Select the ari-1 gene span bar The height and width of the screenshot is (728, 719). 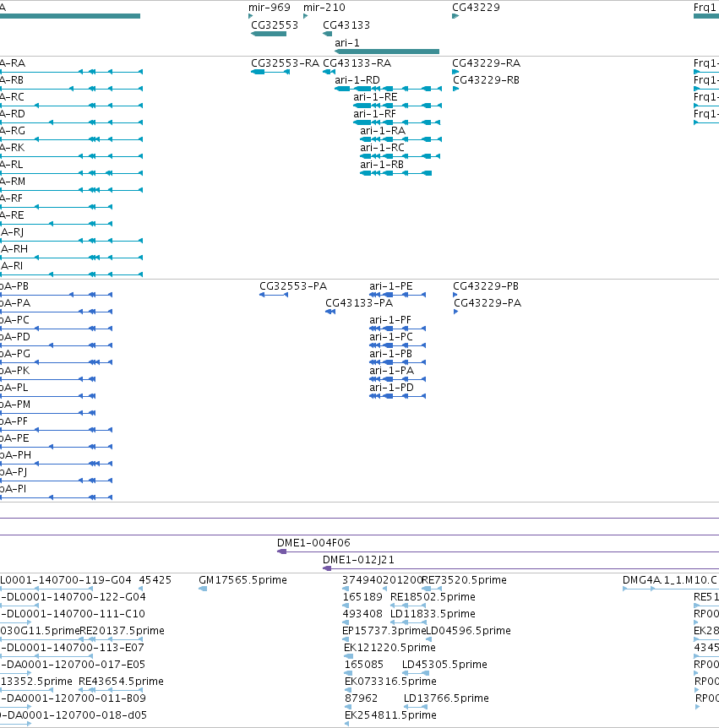[x=387, y=52]
